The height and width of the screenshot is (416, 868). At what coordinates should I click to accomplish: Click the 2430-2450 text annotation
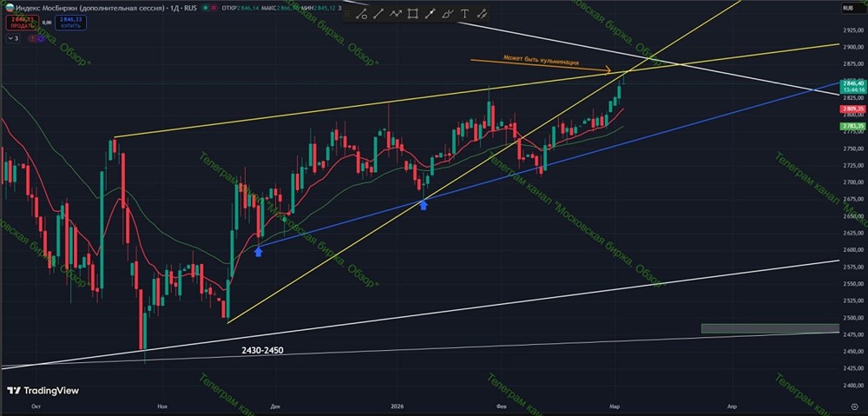click(x=262, y=350)
